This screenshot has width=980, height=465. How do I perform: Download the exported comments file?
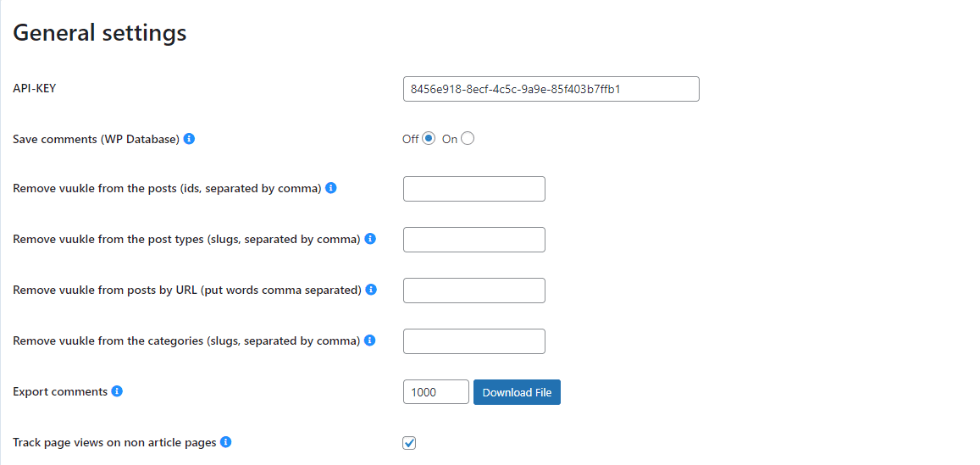(x=517, y=392)
